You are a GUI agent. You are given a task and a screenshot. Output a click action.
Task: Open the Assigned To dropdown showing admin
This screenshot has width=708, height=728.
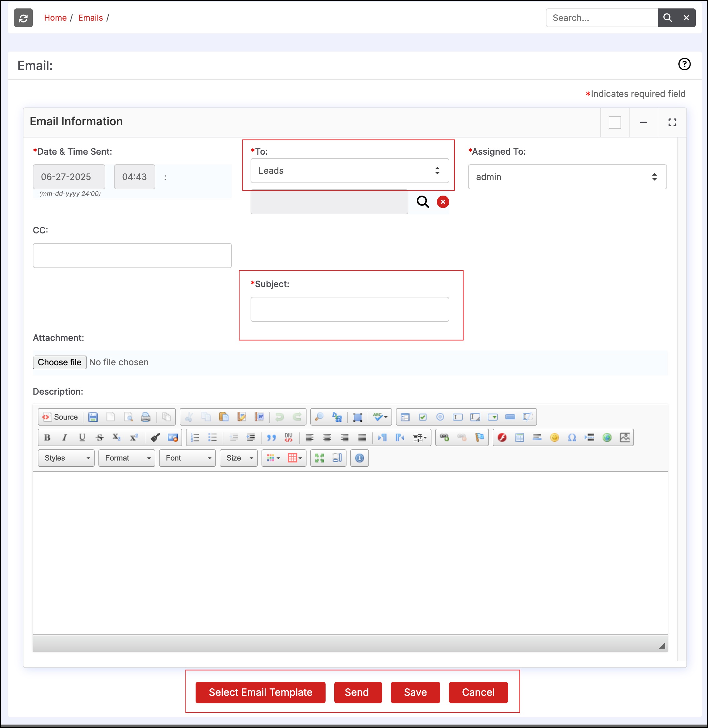(567, 177)
